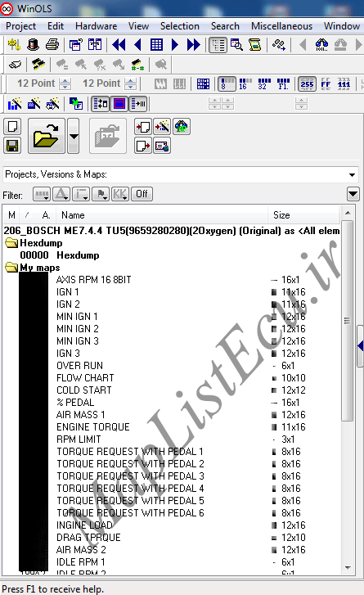Collapse the Hexdump folder
Viewport: 364px width, 595px height.
(x=11, y=243)
